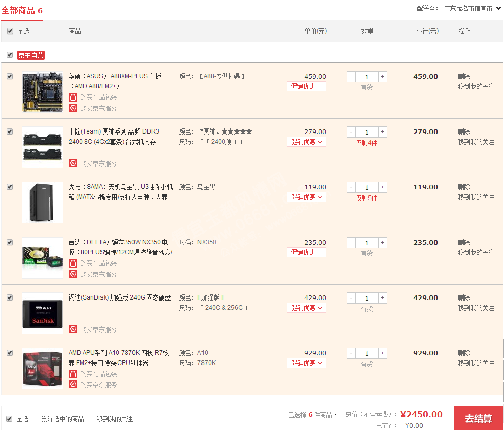Open the 配送至 delivery region dropdown
504x430 pixels.
coord(472,8)
